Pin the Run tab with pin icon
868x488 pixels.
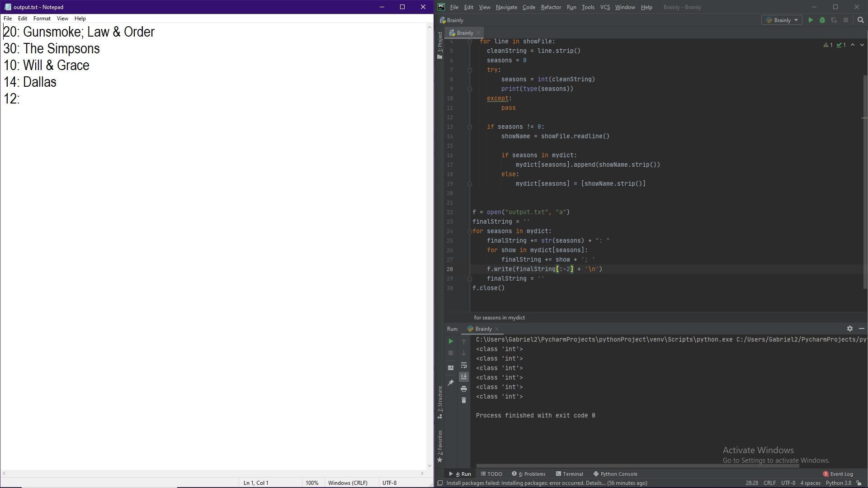[451, 383]
